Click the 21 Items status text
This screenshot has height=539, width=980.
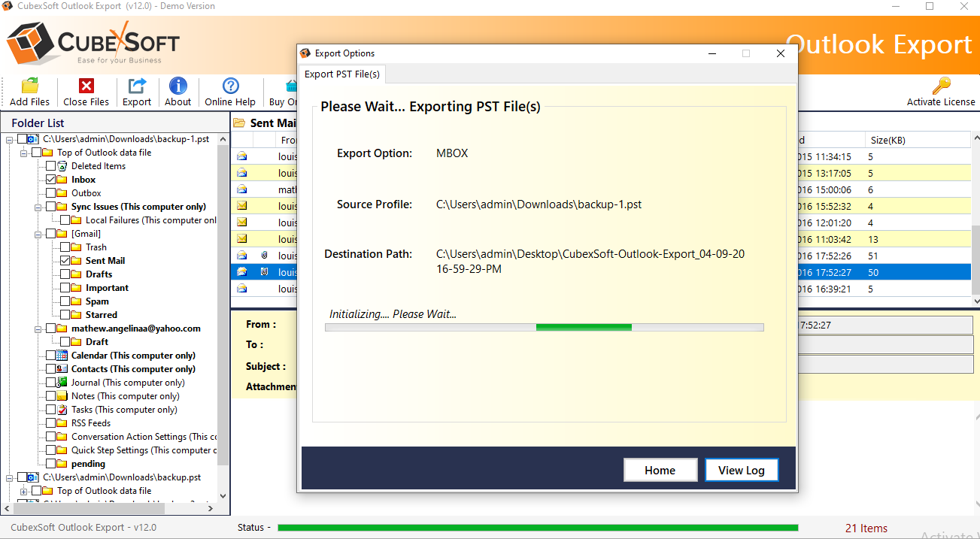click(866, 528)
